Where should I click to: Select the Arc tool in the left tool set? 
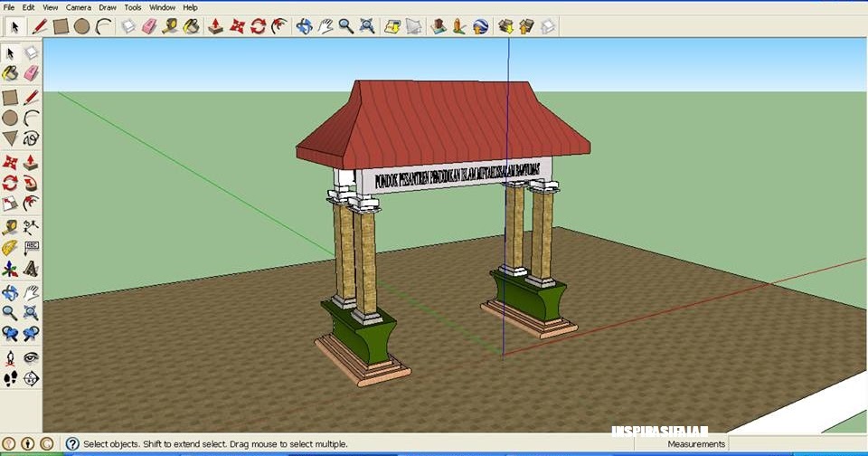31,118
